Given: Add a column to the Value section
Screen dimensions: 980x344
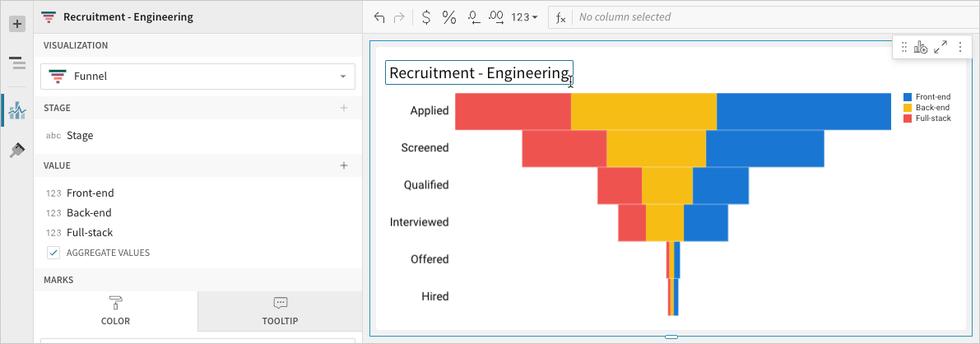Looking at the screenshot, I should (x=344, y=165).
